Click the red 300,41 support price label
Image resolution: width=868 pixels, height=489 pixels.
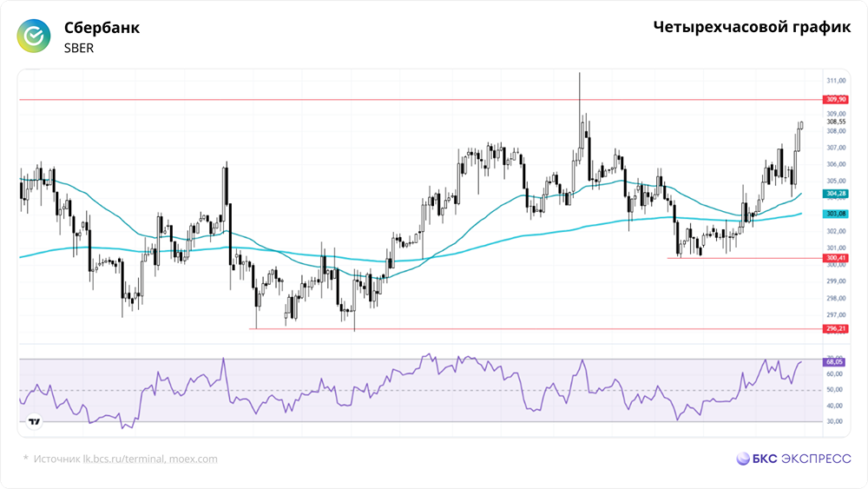836,258
